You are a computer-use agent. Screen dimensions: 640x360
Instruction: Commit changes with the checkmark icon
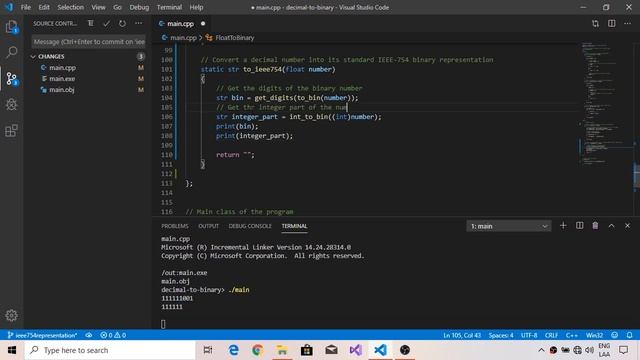107,23
